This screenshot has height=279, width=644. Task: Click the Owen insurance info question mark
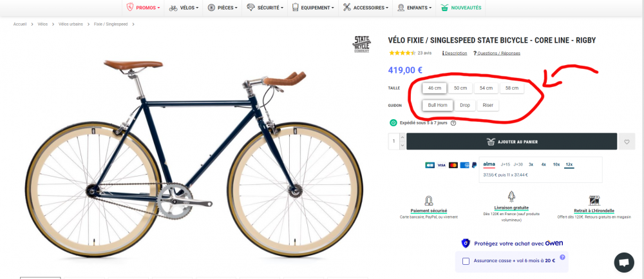coord(562,257)
